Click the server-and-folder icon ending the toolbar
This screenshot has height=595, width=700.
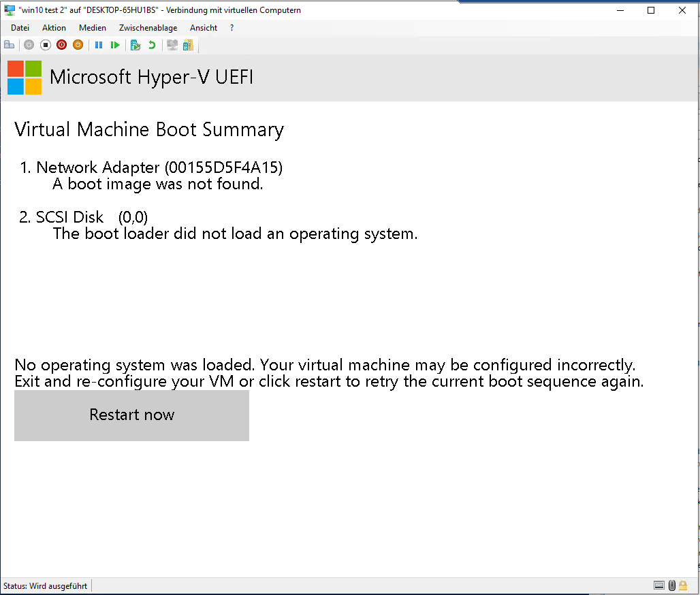(189, 45)
